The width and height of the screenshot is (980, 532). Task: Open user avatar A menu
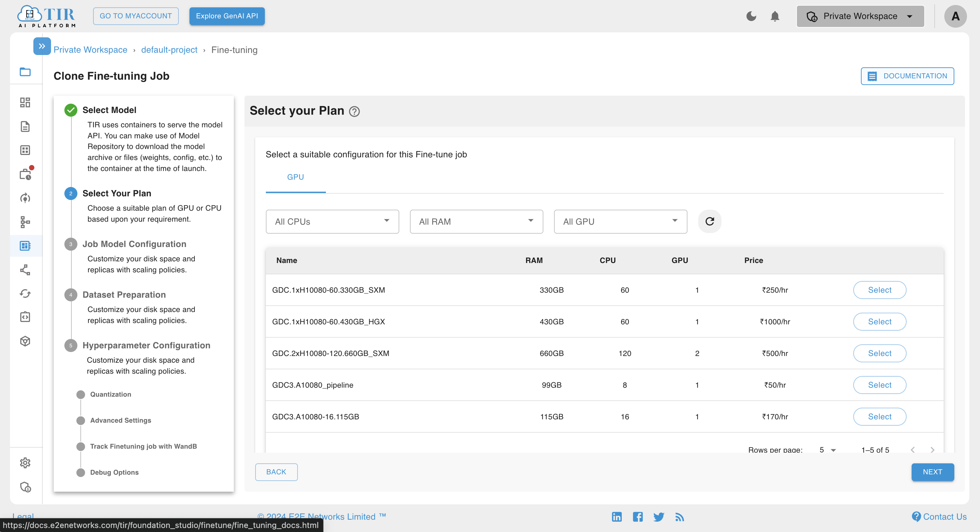click(x=955, y=16)
